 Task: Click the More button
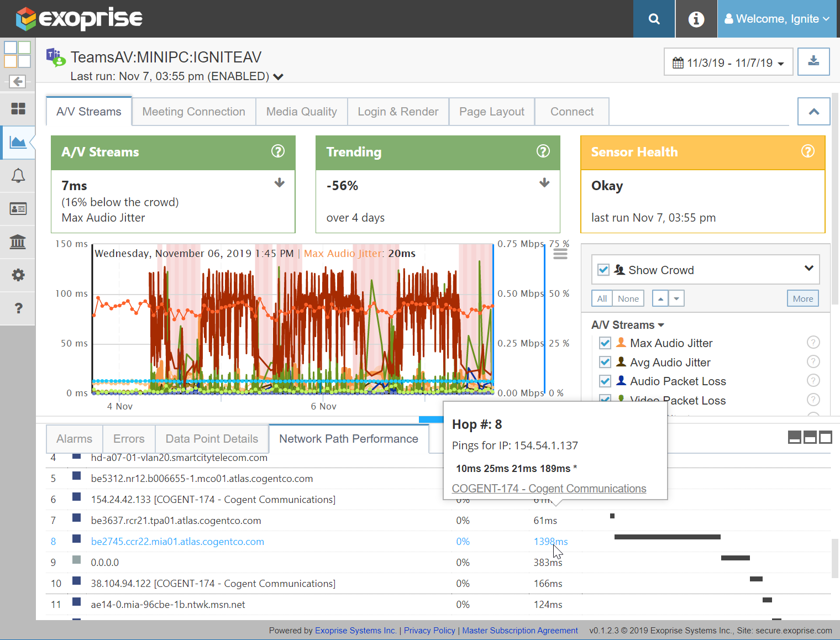803,298
